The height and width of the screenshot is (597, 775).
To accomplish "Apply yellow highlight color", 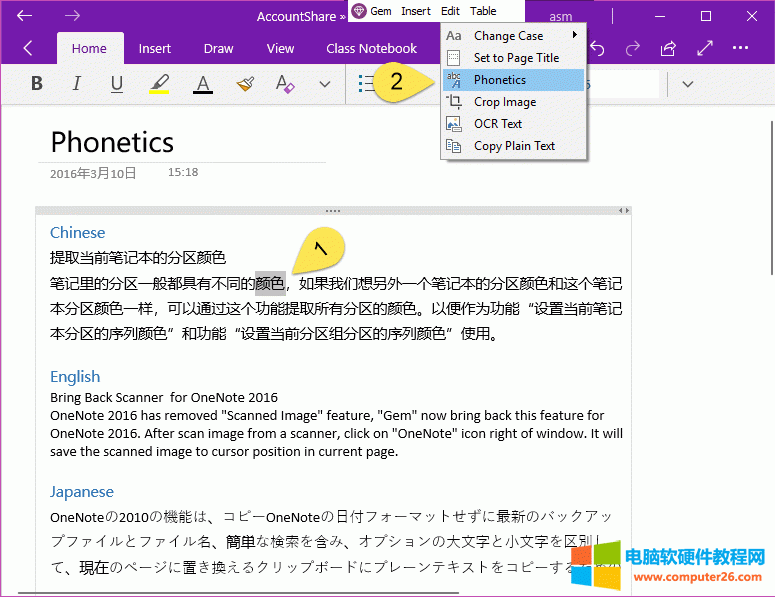I will coord(160,84).
